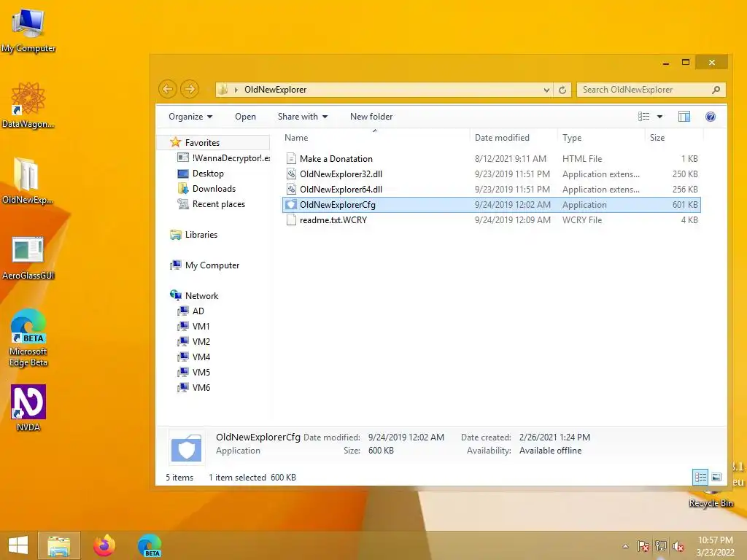The width and height of the screenshot is (747, 560).
Task: Open DataWagon desktop shortcut
Action: [28, 105]
